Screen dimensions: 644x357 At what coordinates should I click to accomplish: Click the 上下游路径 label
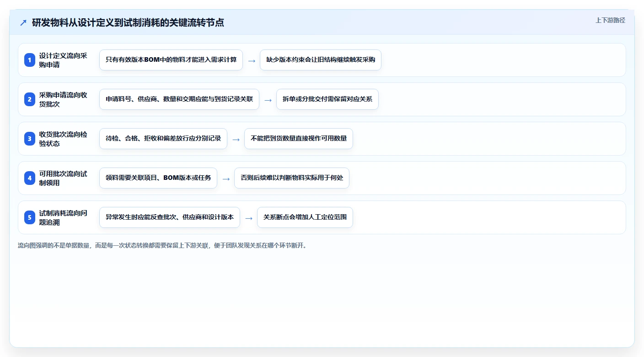(x=610, y=20)
